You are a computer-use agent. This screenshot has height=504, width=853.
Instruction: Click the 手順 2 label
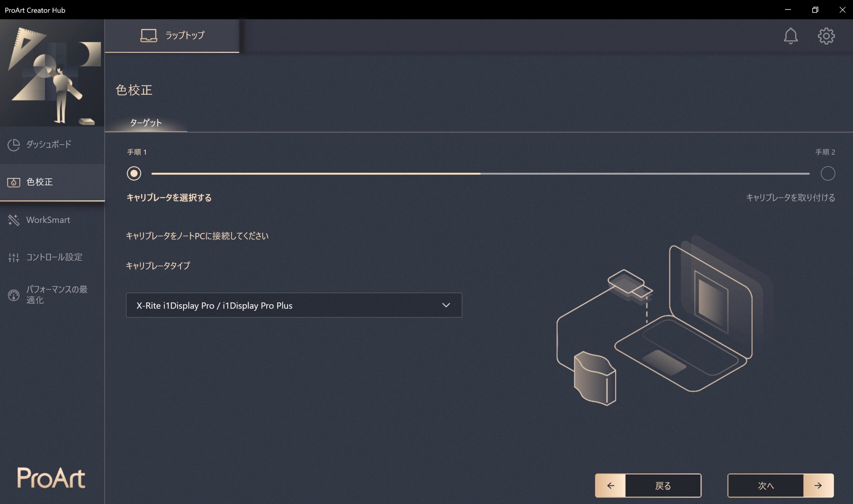(825, 152)
